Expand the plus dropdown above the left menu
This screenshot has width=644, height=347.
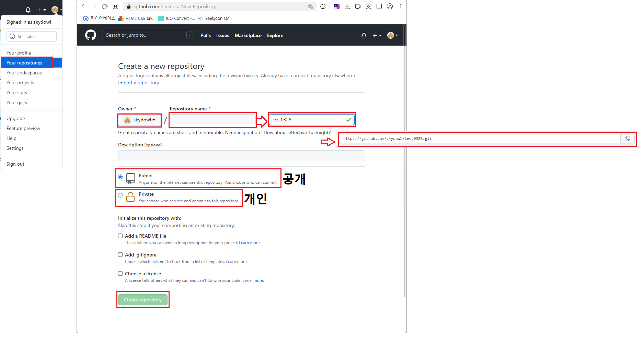click(41, 10)
